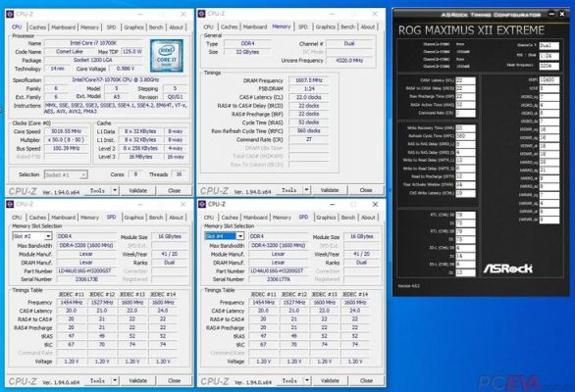Click the Tools button in the Slot #4 window
575x392 pixels.
point(289,380)
